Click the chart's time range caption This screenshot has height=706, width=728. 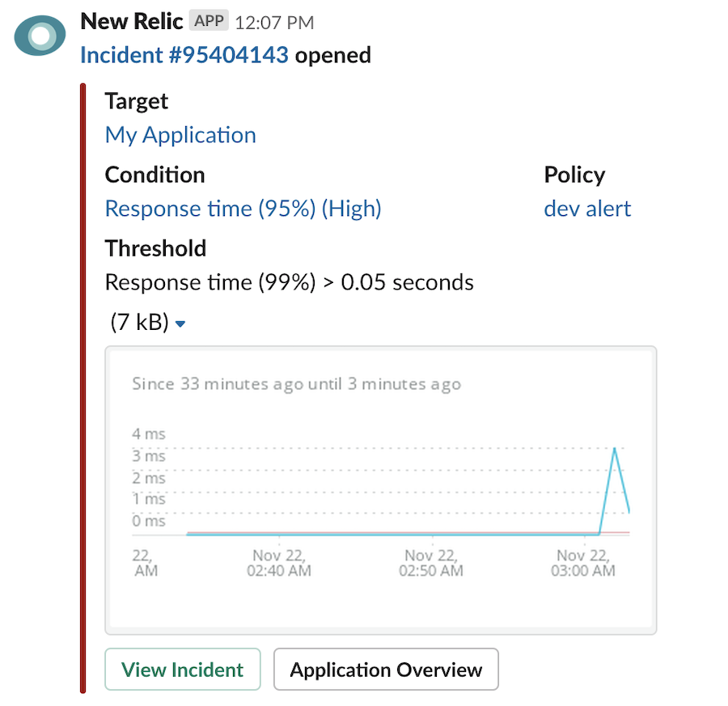pos(296,384)
